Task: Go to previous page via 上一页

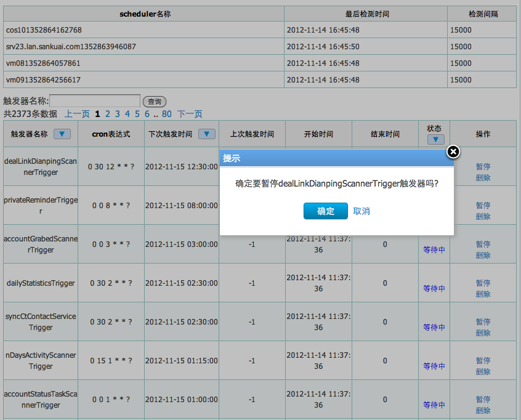Action: coord(77,114)
